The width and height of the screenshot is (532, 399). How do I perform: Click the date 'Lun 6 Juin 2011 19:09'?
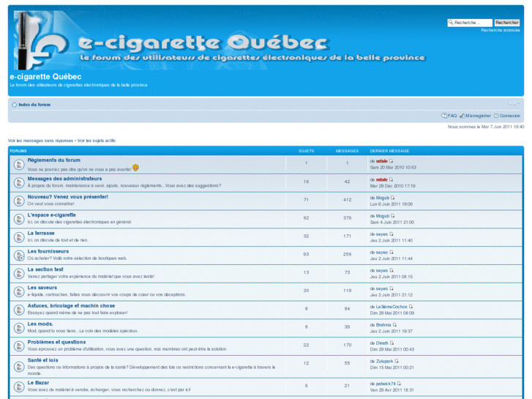391,204
